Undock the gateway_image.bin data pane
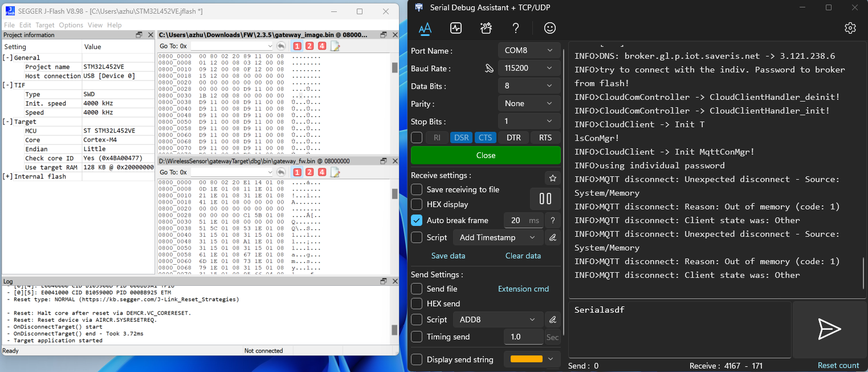Image resolution: width=868 pixels, height=372 pixels. [x=384, y=35]
